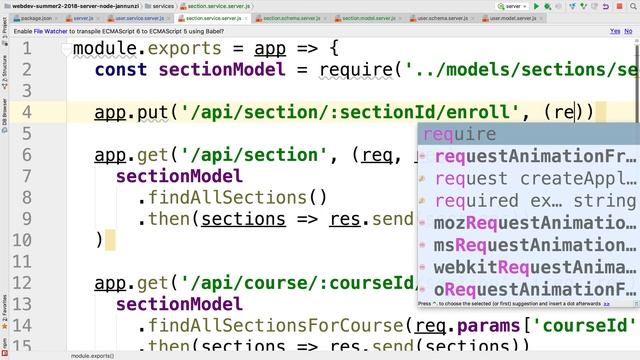Open the npm tool window
Image resolution: width=640 pixels, height=360 pixels.
[4, 346]
